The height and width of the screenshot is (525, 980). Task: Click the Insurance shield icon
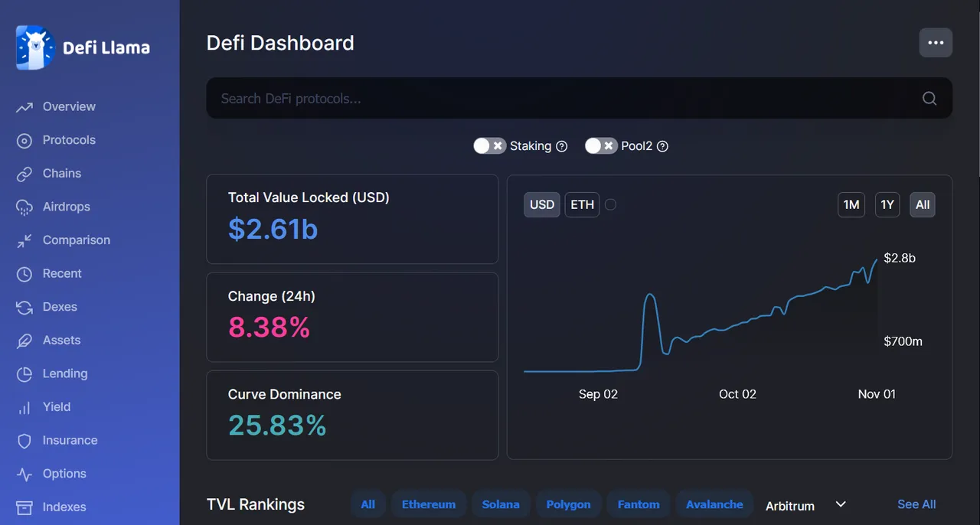click(x=24, y=441)
